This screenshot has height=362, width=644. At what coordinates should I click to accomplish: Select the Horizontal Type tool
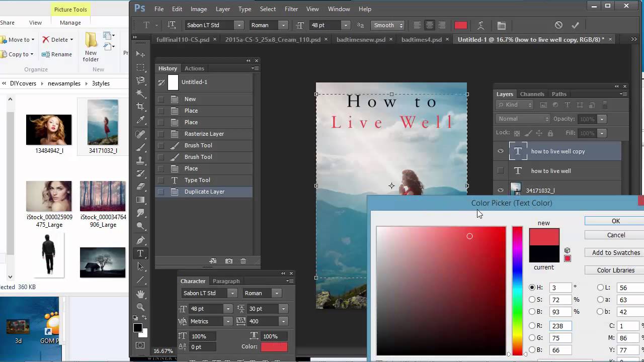coord(141,253)
